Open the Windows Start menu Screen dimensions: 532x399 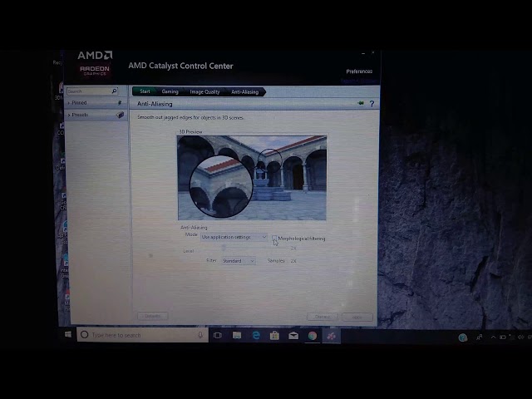68,334
